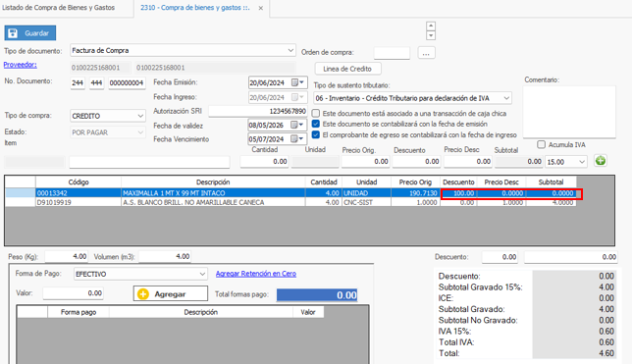Click the Unidad cell CNC-SIST
The height and width of the screenshot is (364, 632).
point(366,202)
